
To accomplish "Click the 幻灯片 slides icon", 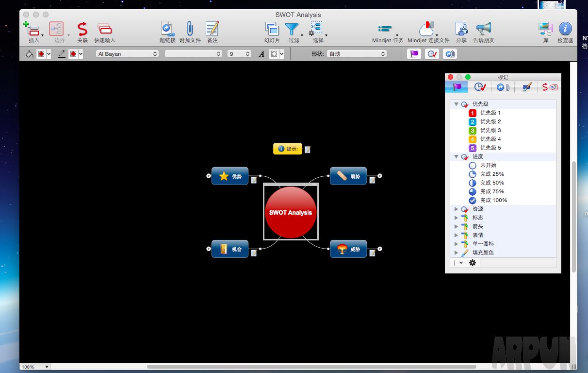I will click(x=271, y=30).
